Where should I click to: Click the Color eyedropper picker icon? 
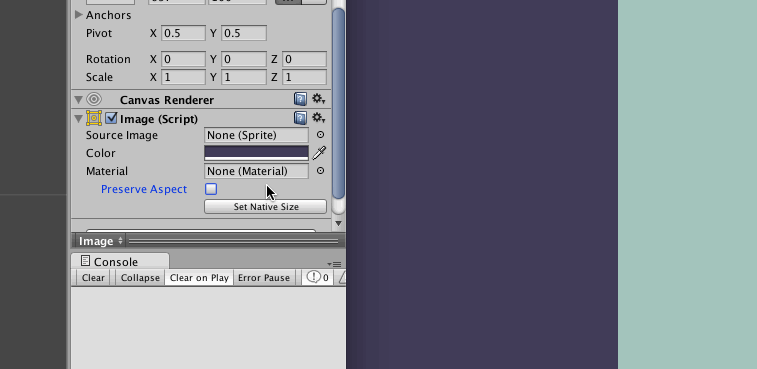[319, 153]
